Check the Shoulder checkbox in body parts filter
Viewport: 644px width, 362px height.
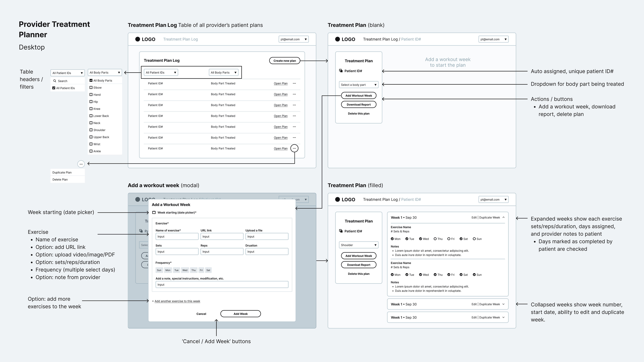[91, 130]
